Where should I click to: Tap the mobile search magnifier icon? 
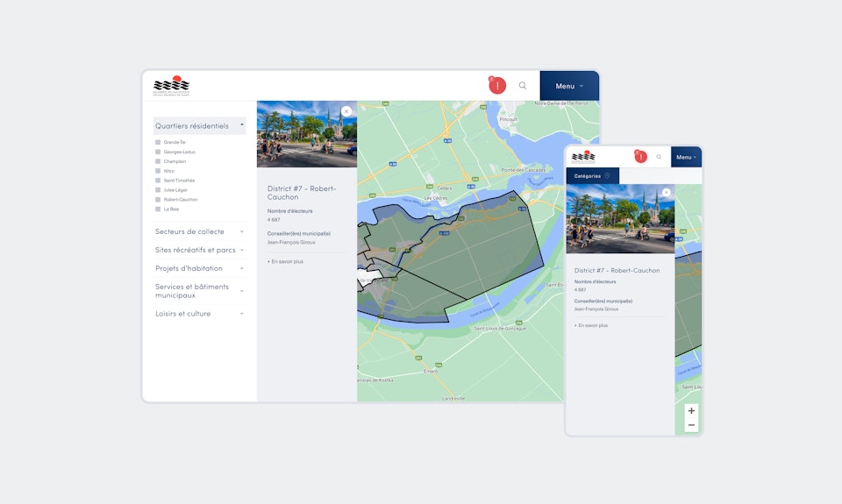tap(659, 157)
